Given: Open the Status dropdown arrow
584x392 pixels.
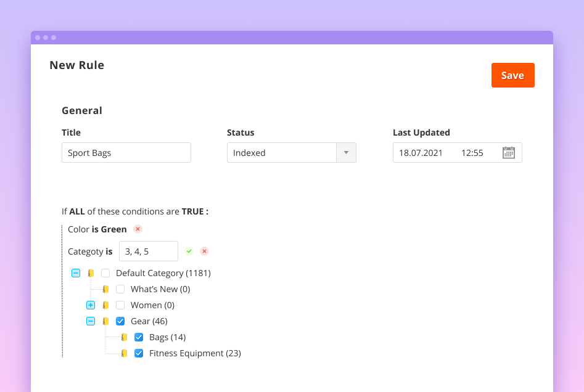Looking at the screenshot, I should click(x=345, y=153).
